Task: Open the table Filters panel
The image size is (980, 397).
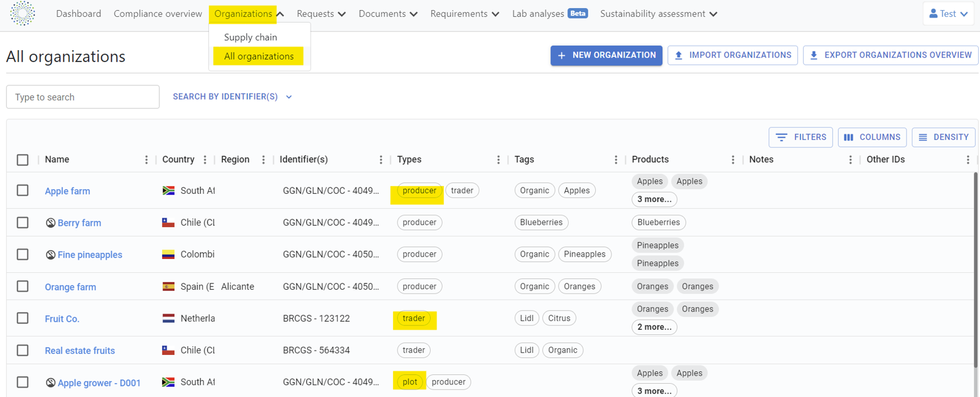Action: click(x=801, y=137)
